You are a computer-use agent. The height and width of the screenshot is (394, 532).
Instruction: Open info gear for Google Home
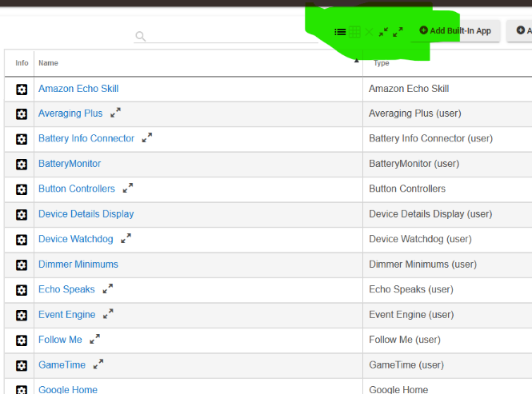coord(22,389)
